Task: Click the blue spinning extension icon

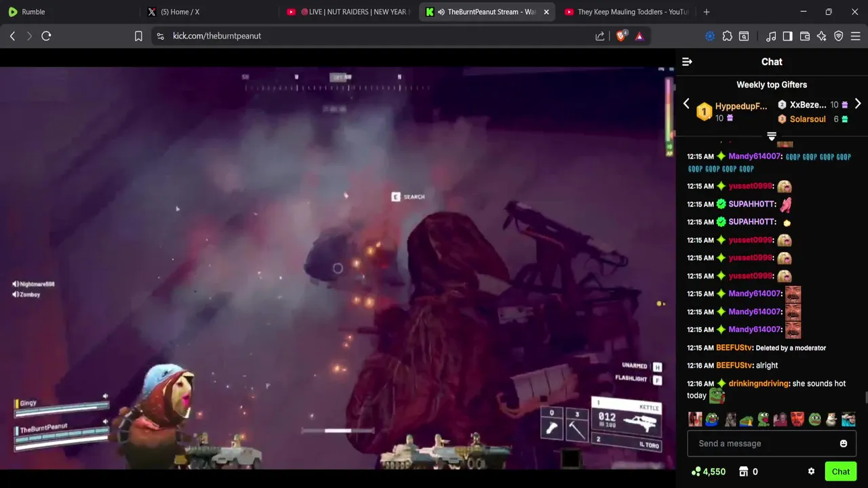Action: pos(710,36)
